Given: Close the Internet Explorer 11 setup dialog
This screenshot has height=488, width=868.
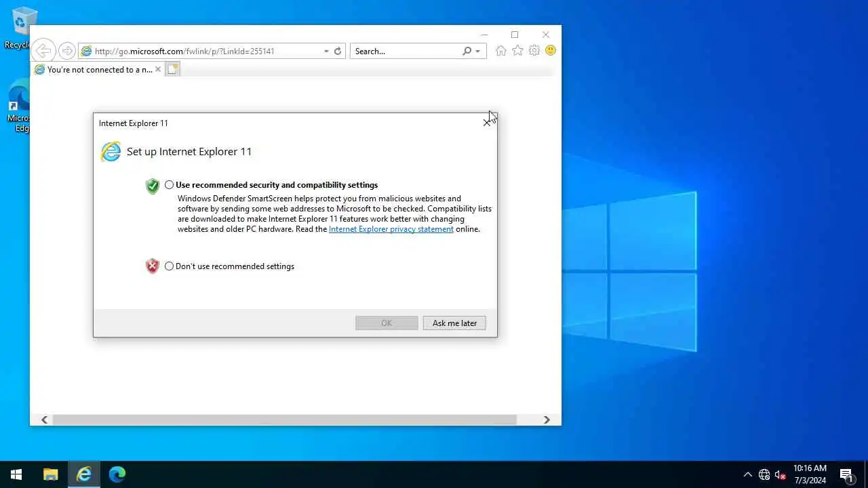Looking at the screenshot, I should tap(487, 123).
